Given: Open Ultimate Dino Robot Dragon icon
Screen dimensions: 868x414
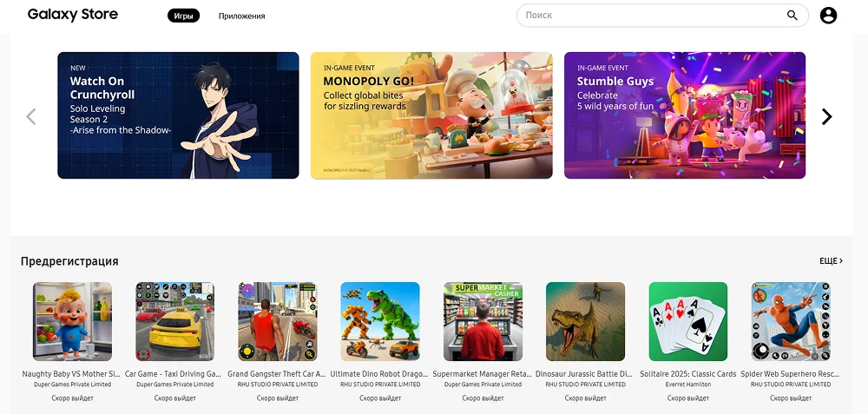Looking at the screenshot, I should (380, 322).
